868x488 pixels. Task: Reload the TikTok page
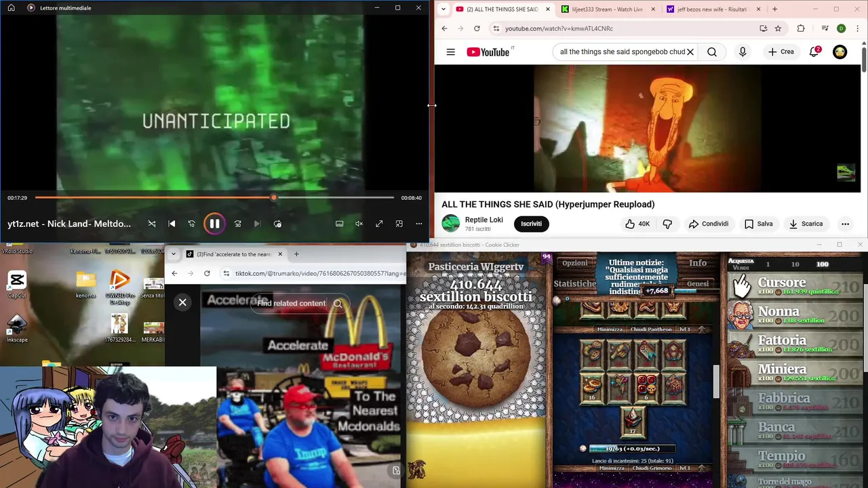click(207, 273)
